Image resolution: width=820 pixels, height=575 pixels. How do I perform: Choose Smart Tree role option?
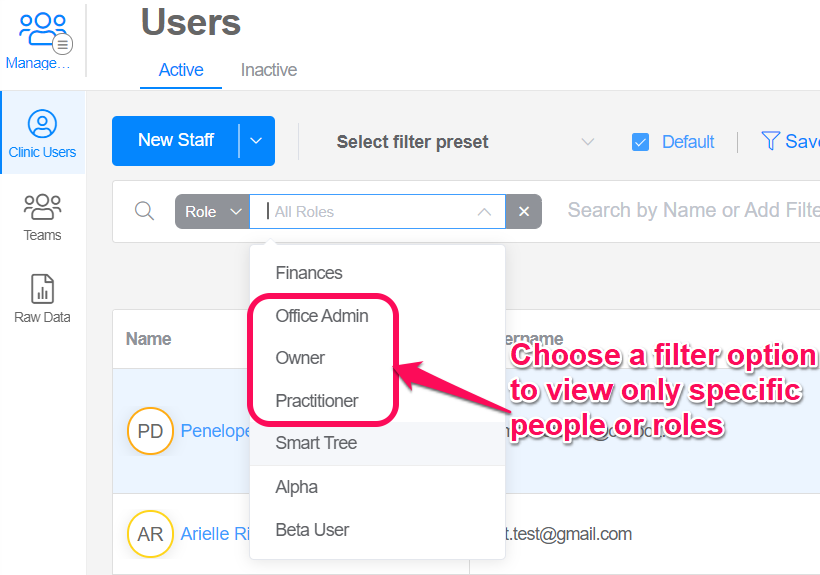coord(378,443)
